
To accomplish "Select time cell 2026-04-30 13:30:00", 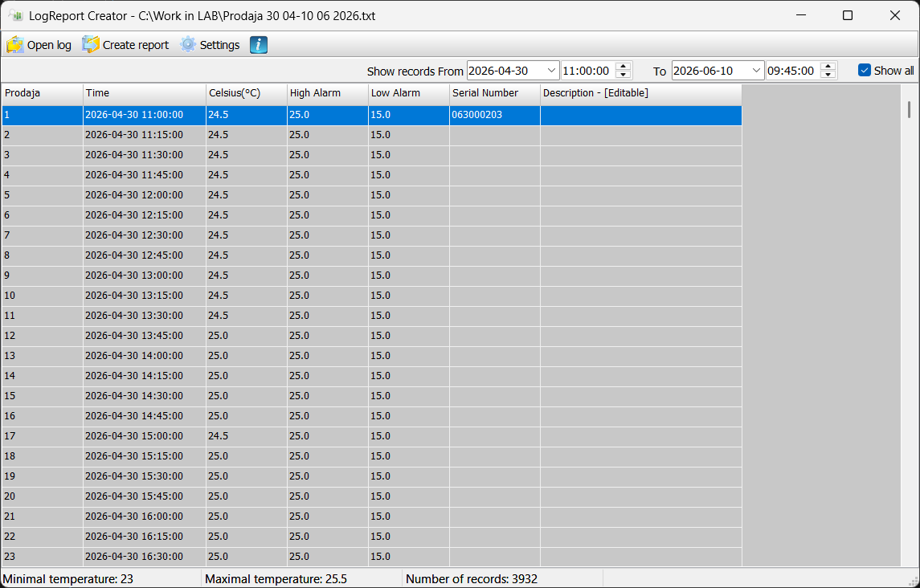I will pos(145,316).
